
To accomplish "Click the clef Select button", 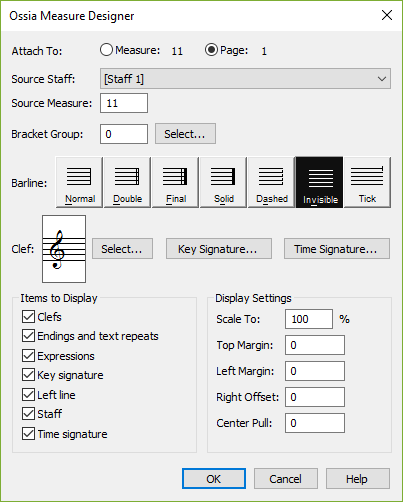I will pyautogui.click(x=122, y=249).
